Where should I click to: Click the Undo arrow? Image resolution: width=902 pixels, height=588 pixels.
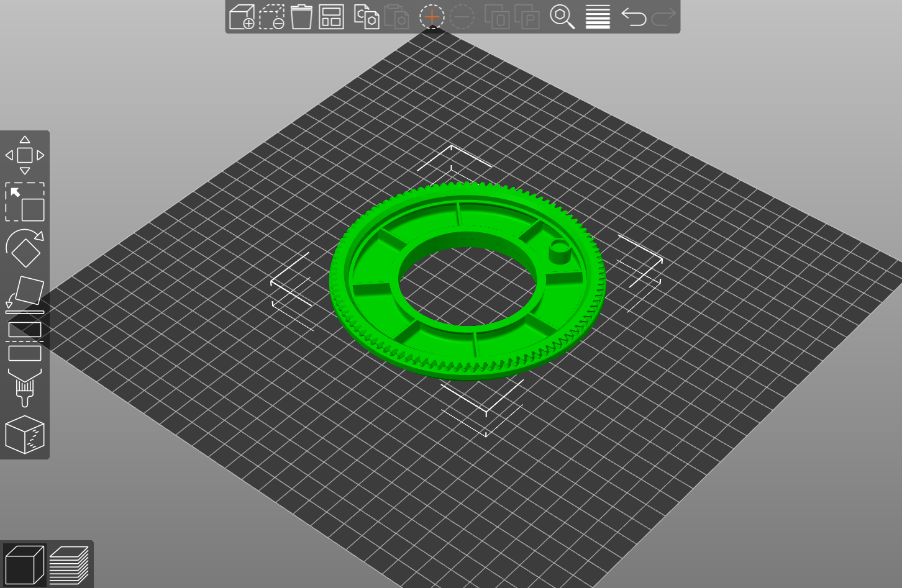click(x=633, y=17)
